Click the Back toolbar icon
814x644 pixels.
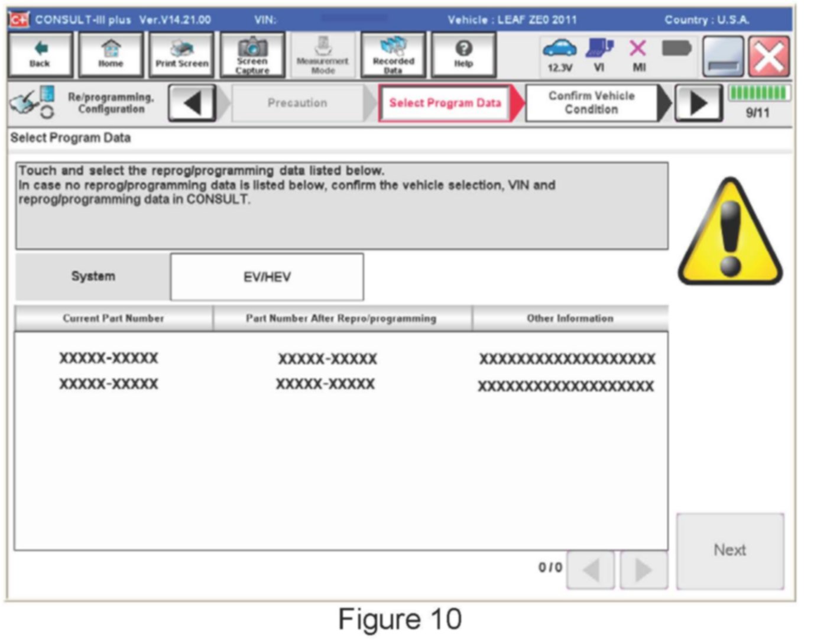(x=40, y=55)
